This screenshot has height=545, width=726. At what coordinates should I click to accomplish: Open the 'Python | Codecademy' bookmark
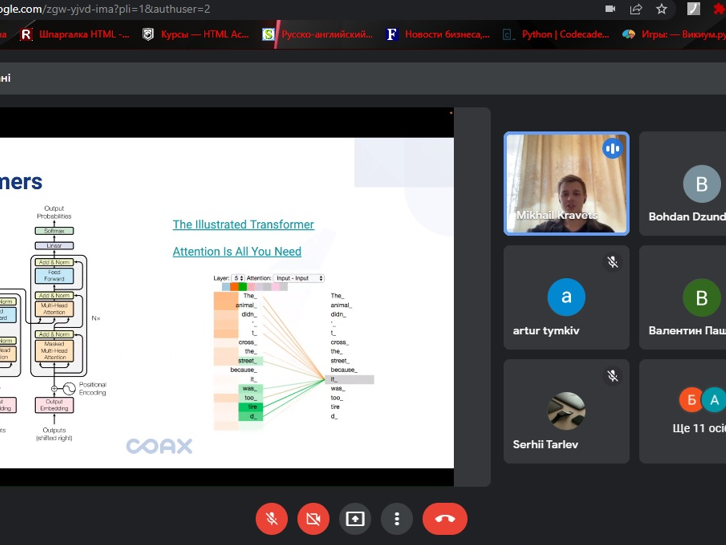pos(555,34)
